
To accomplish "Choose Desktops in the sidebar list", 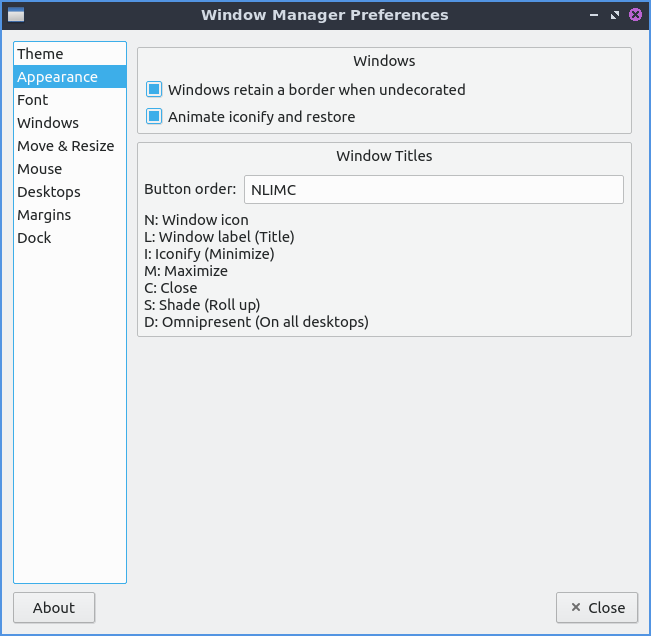I will point(49,192).
